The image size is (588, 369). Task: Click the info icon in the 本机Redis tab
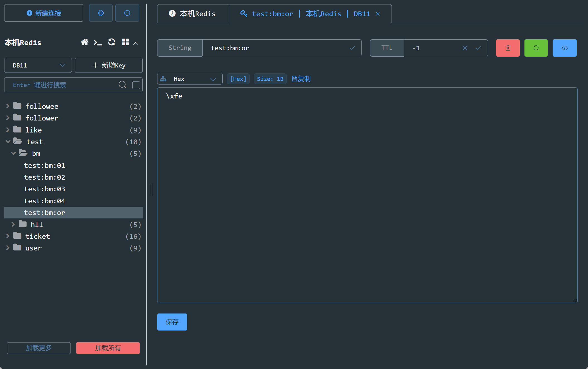click(172, 13)
